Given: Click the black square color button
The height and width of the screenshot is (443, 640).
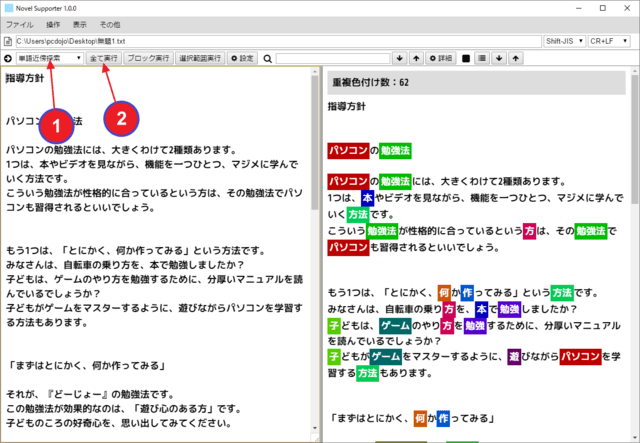Looking at the screenshot, I should tap(466, 59).
